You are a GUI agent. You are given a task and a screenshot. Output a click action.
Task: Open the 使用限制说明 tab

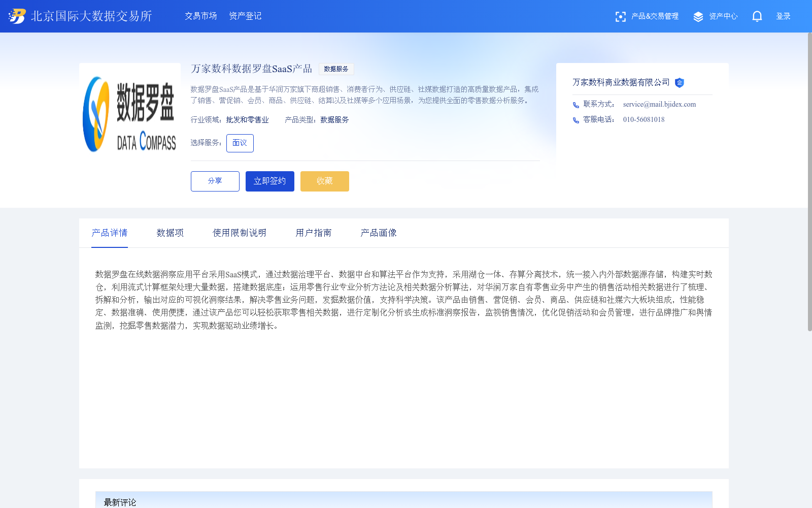(240, 233)
